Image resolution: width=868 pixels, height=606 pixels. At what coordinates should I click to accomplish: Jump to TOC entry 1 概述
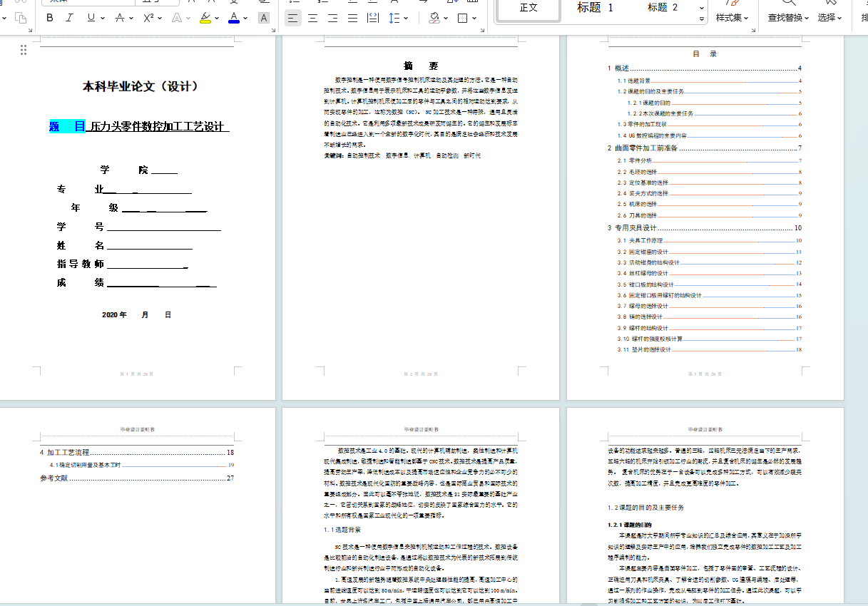pyautogui.click(x=705, y=68)
